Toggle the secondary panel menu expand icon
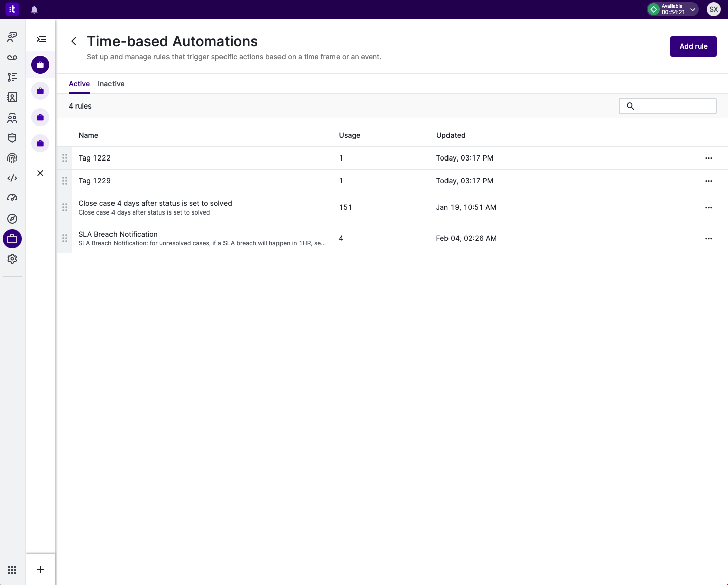Image resolution: width=728 pixels, height=585 pixels. coord(41,39)
